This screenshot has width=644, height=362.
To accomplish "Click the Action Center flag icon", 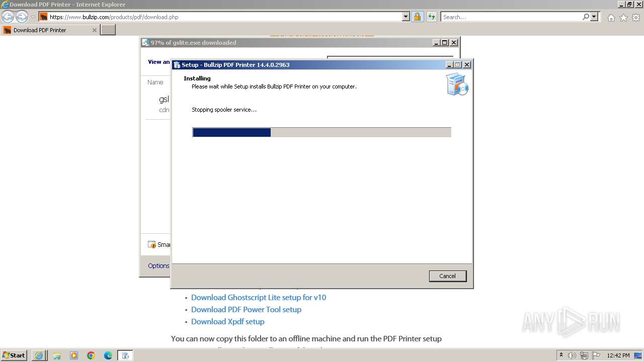I will tap(596, 355).
